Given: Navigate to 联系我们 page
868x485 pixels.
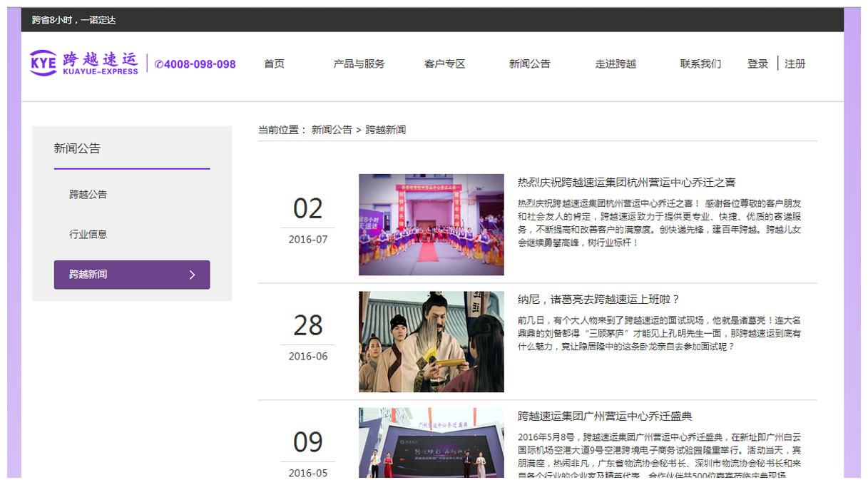Looking at the screenshot, I should 700,63.
